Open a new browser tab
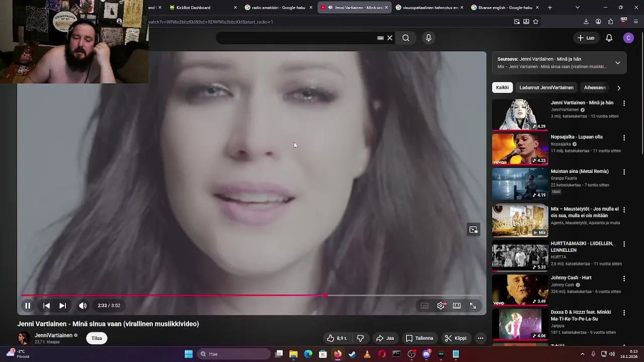Viewport: 644px width, 362px height. click(x=550, y=8)
